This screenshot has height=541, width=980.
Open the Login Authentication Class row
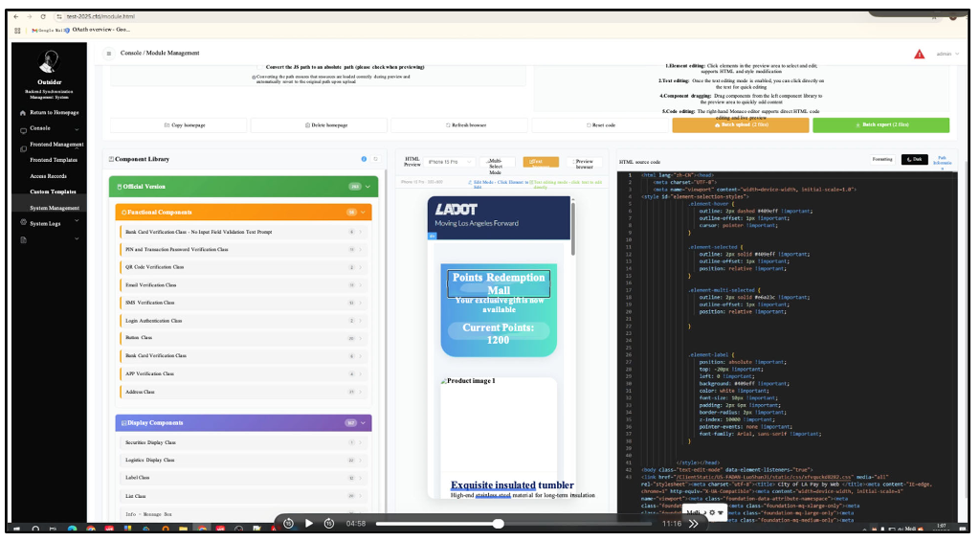coord(242,321)
